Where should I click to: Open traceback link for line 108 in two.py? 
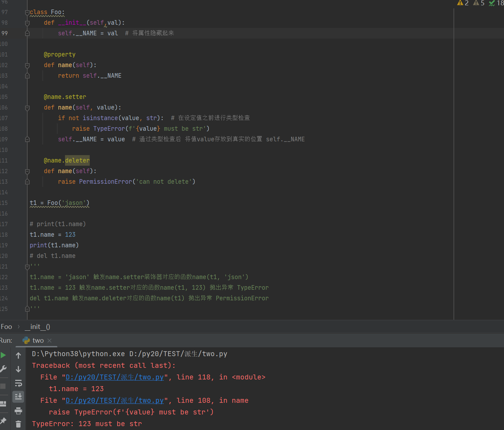pyautogui.click(x=115, y=400)
